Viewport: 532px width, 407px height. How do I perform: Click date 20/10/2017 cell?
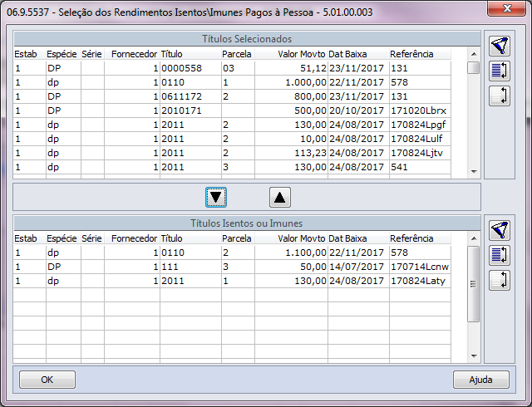coord(358,110)
